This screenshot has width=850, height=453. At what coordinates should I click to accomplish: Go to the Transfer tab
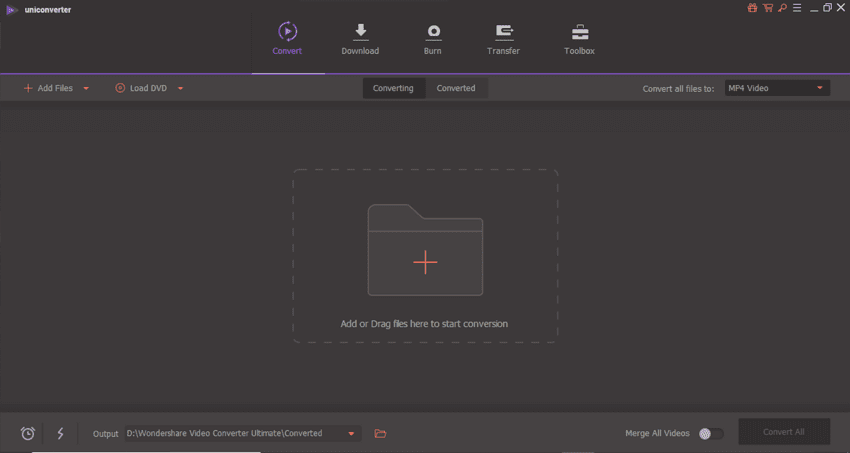503,39
